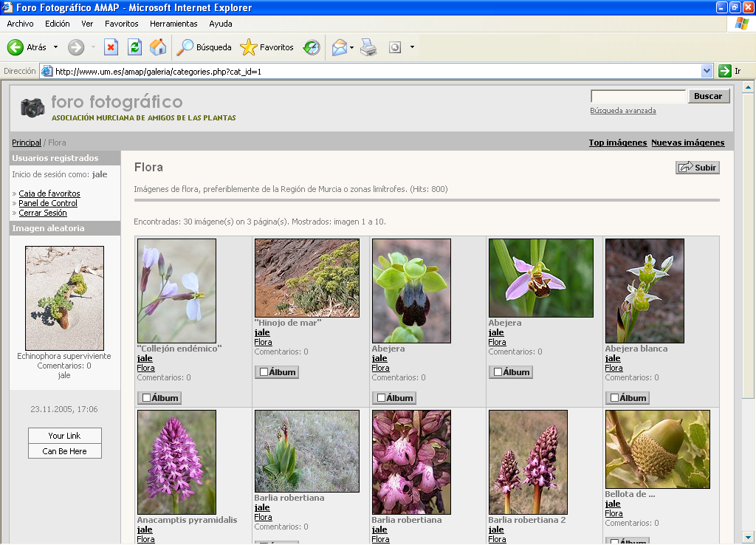This screenshot has height=545, width=756.
Task: Print the page with printer icon
Action: point(368,47)
